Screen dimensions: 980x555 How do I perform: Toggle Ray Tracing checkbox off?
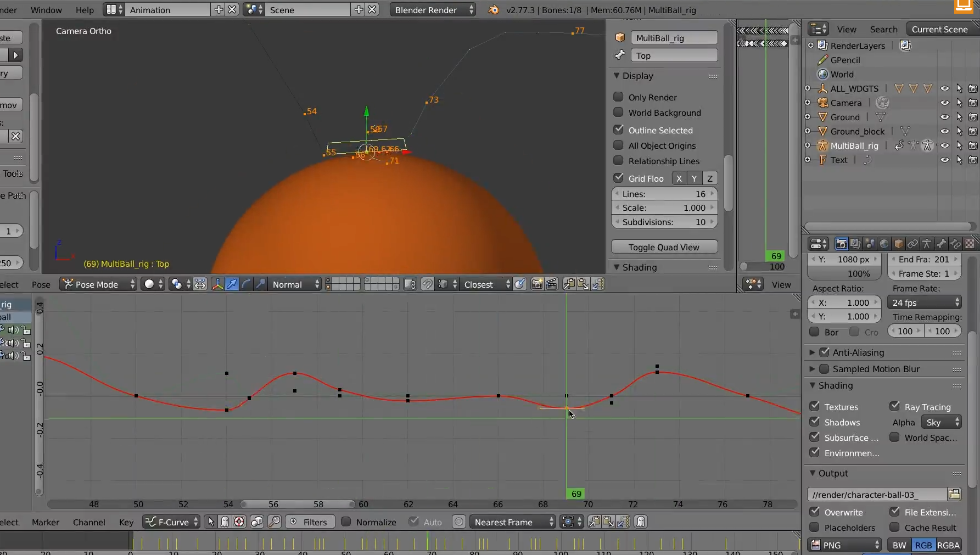895,406
